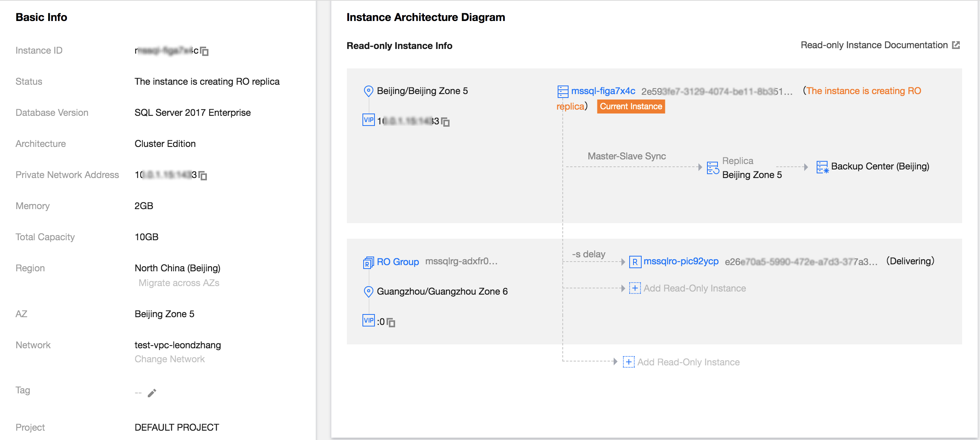
Task: Open Read-only Instance Documentation link
Action: (x=874, y=45)
